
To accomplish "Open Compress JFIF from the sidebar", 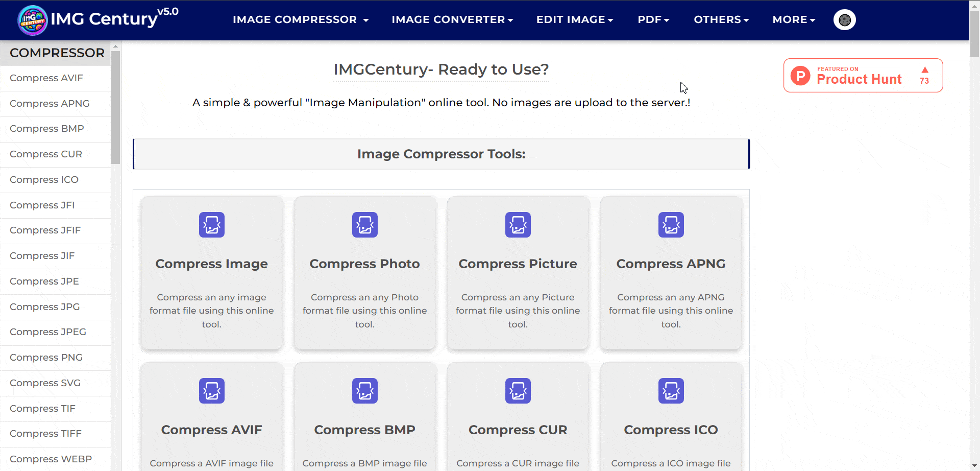I will (55, 230).
